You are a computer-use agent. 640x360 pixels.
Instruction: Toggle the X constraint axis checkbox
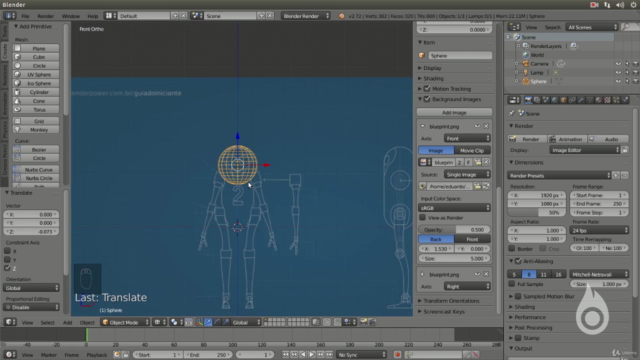click(7, 251)
